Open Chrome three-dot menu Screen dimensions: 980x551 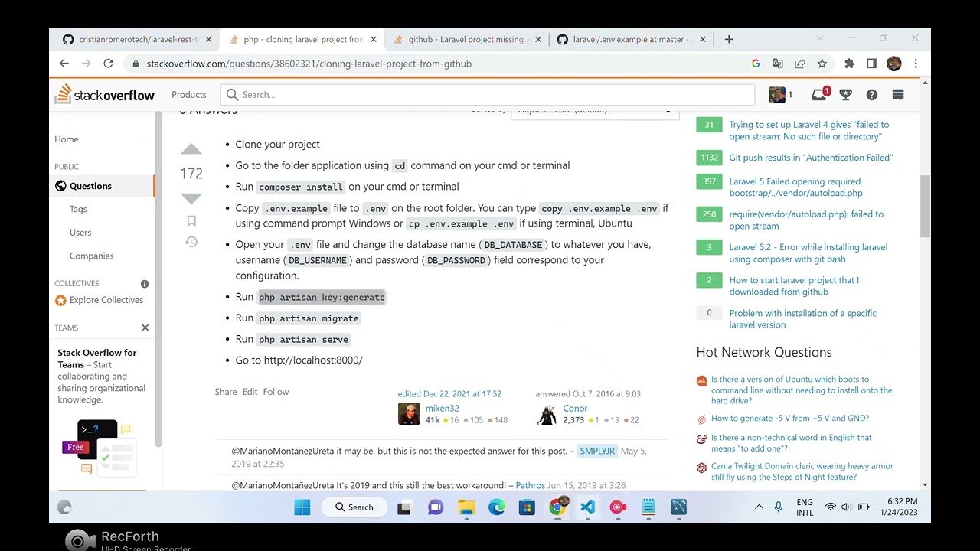click(916, 64)
